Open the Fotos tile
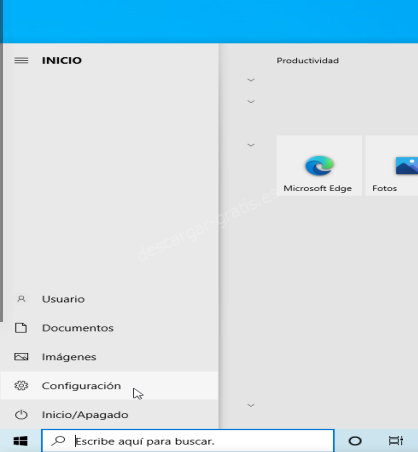The height and width of the screenshot is (452, 418). click(x=392, y=166)
